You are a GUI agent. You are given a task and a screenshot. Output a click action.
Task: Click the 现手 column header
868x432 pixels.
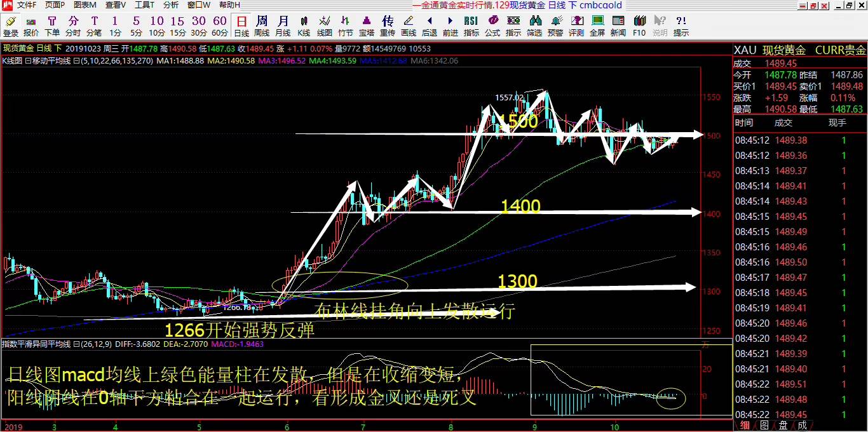837,123
